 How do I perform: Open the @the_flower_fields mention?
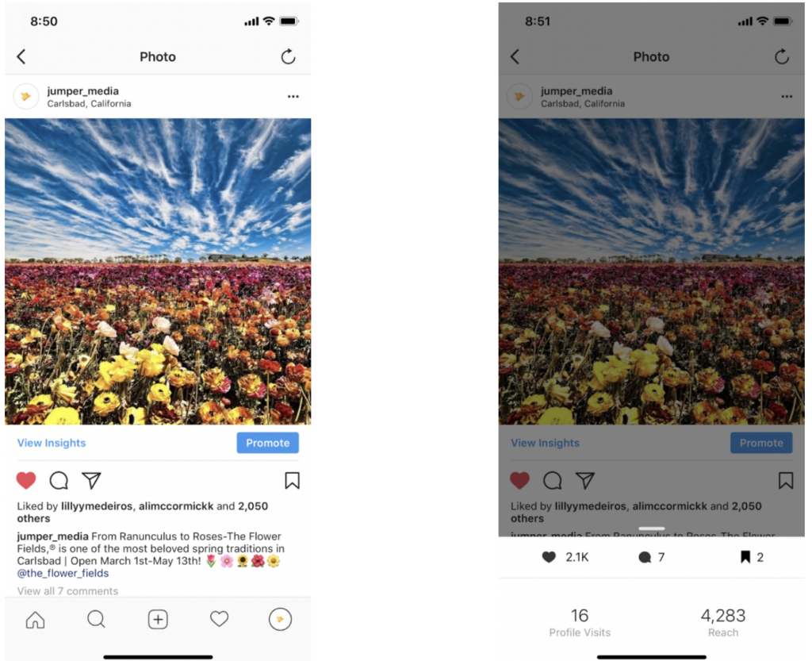tap(63, 573)
